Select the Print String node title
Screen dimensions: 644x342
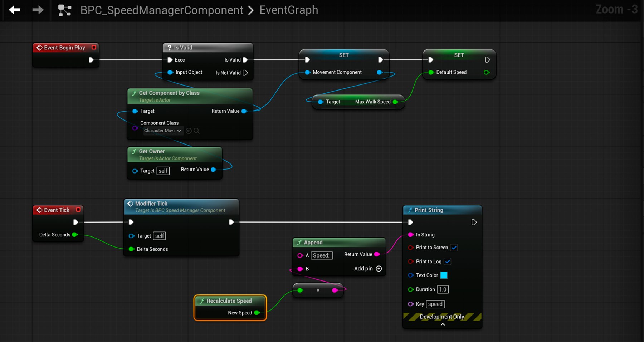point(429,210)
